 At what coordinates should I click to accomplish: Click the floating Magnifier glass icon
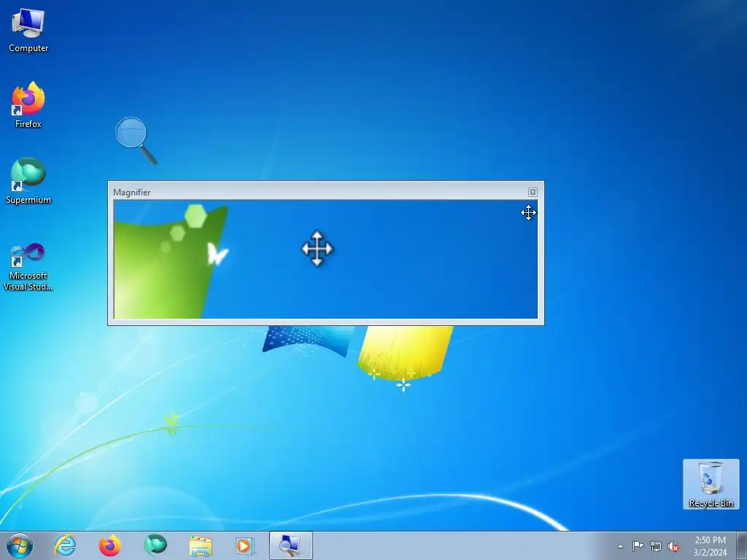click(136, 141)
